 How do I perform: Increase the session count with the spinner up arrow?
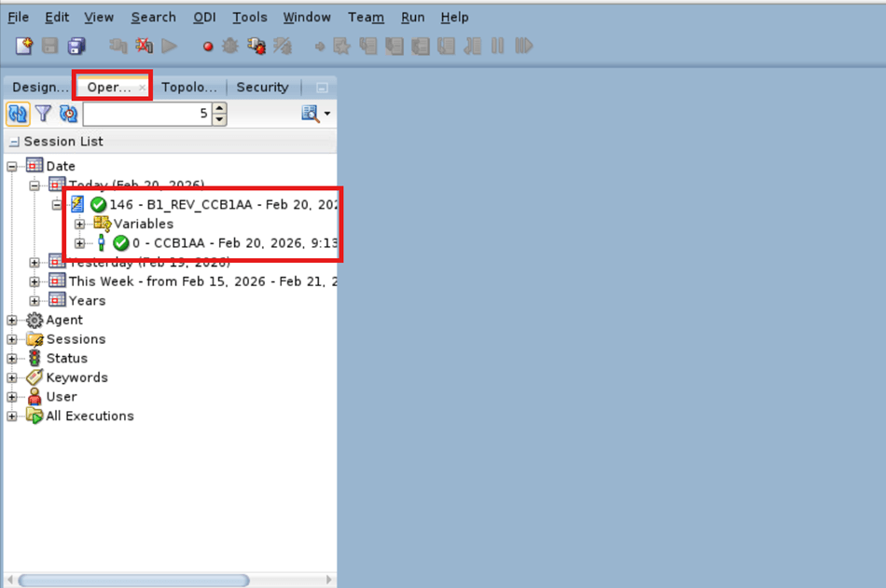pos(217,108)
